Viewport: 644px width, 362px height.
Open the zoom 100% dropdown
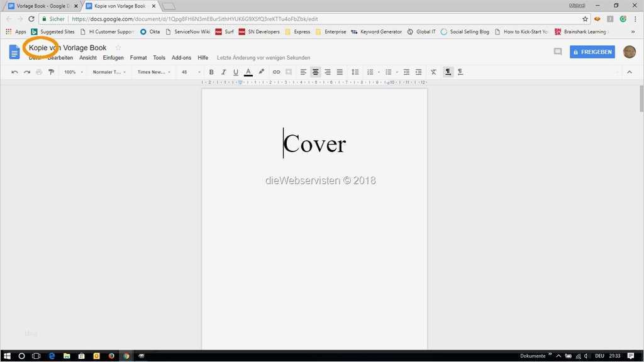74,72
